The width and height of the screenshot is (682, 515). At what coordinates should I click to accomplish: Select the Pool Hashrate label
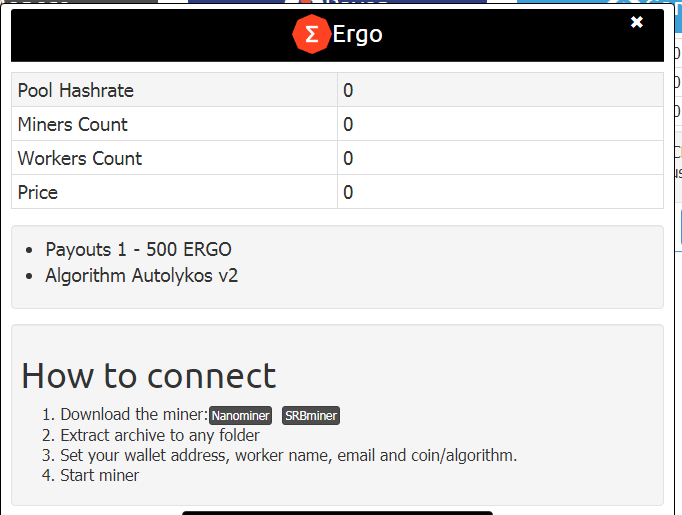tap(76, 90)
